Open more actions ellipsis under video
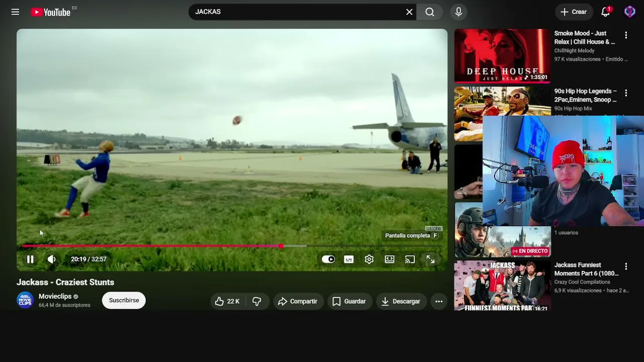Image resolution: width=644 pixels, height=362 pixels. (x=439, y=301)
